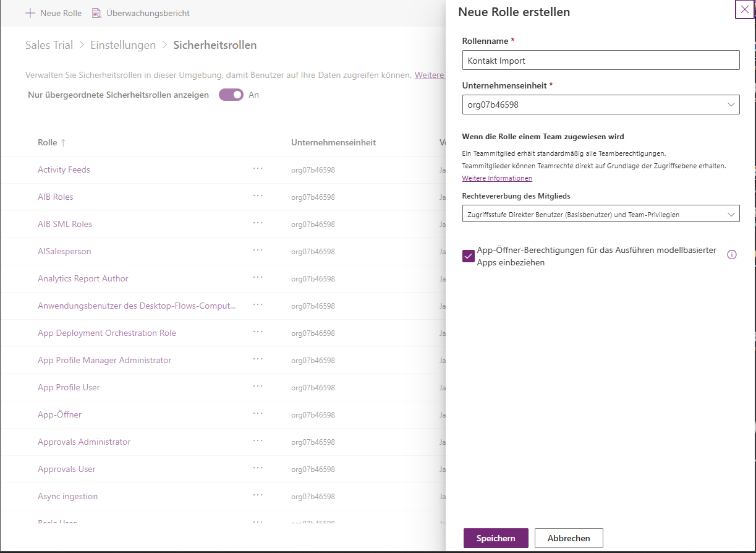Open the Überwachungsbericht report icon

[96, 13]
